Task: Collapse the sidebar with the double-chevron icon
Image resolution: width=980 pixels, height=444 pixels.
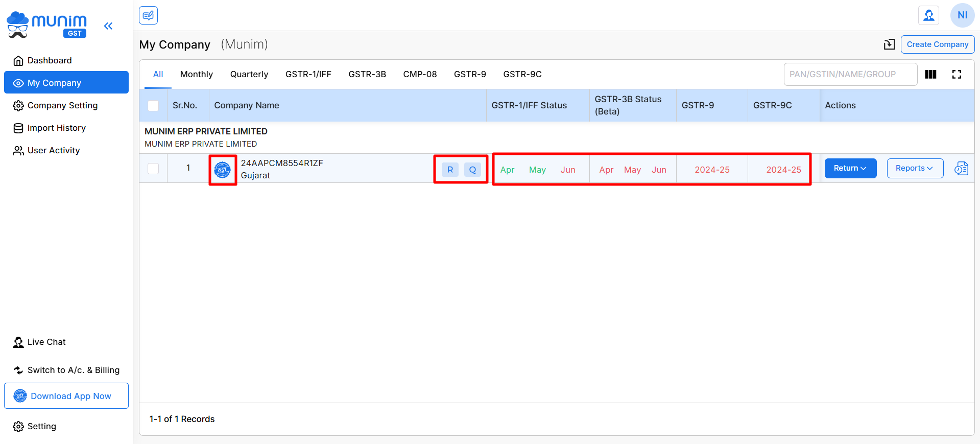Action: click(x=108, y=26)
